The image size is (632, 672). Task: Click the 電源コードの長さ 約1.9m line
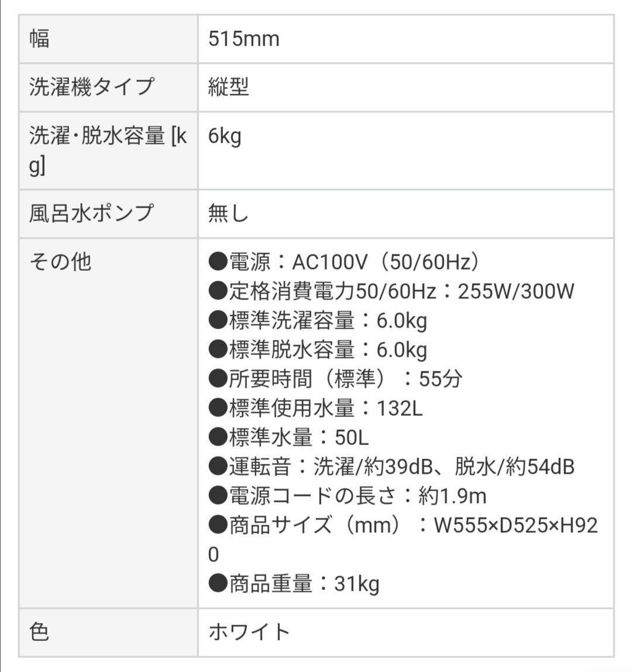348,495
